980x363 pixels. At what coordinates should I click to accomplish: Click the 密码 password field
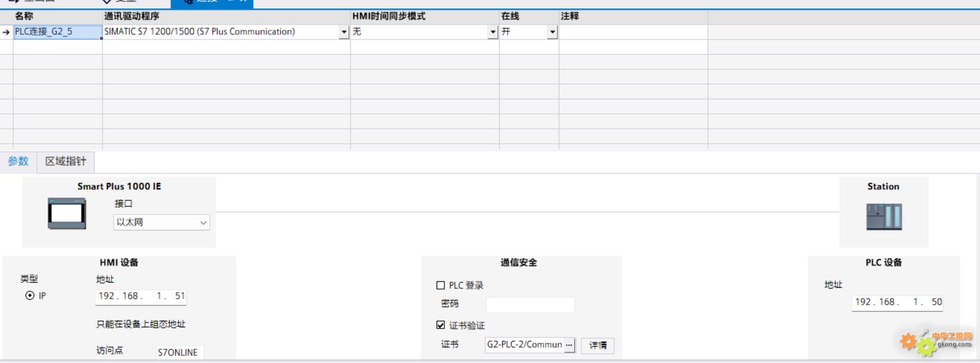point(530,305)
